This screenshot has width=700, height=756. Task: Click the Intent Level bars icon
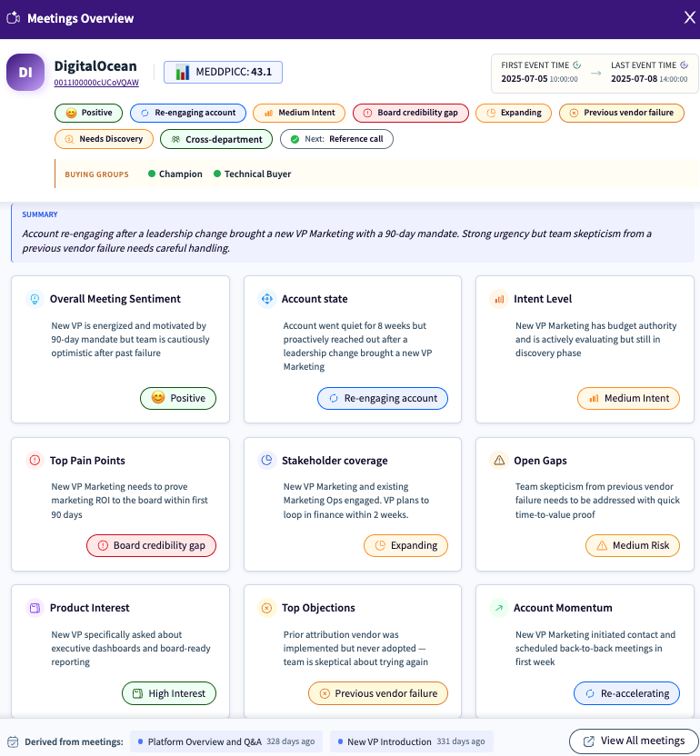point(499,299)
